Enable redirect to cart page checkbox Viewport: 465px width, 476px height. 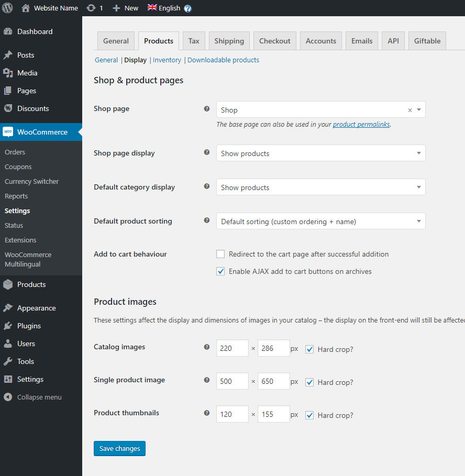click(x=220, y=254)
